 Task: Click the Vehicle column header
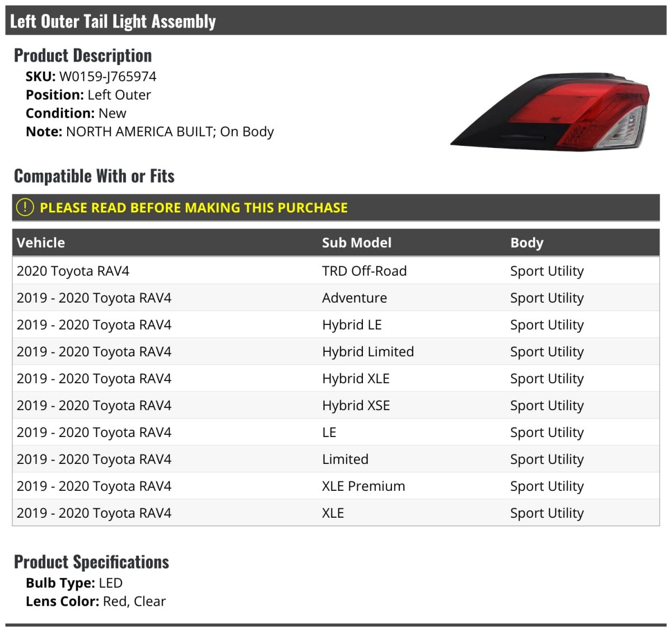pos(41,243)
